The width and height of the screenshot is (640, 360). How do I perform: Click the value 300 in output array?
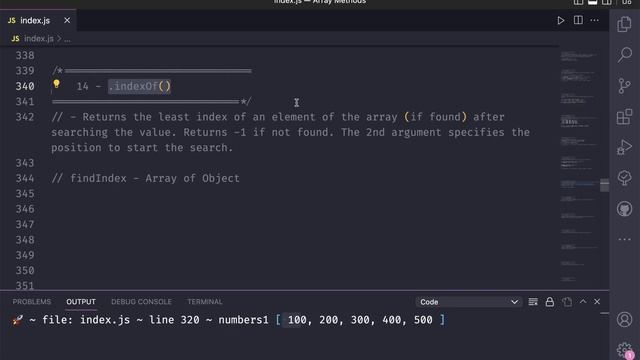(360, 320)
